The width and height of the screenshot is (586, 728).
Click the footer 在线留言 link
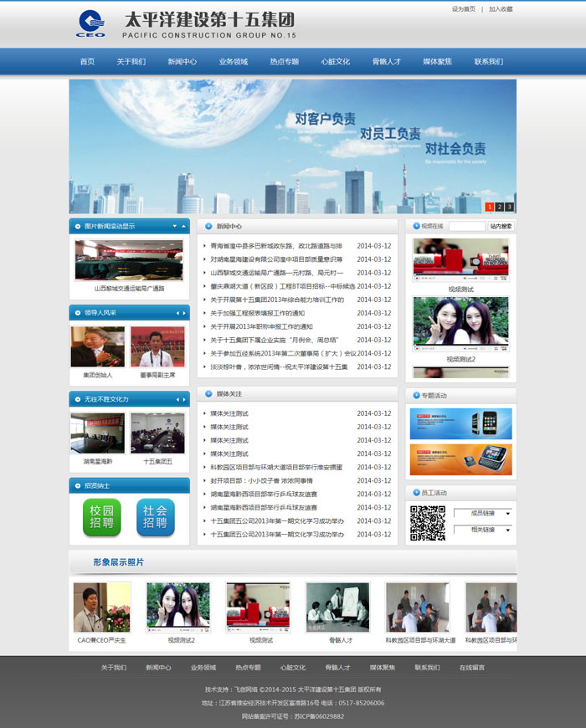pyautogui.click(x=472, y=668)
